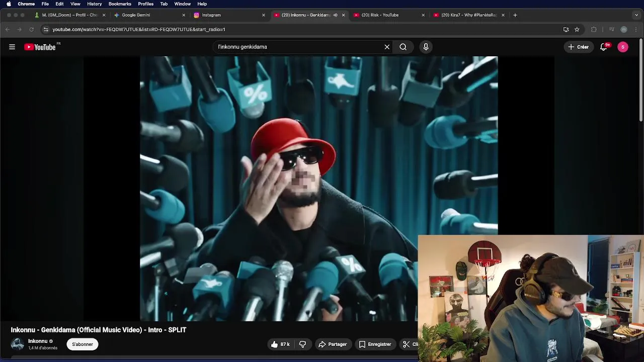The width and height of the screenshot is (644, 362).
Task: Subscribe with the S'abonner button
Action: (x=83, y=344)
